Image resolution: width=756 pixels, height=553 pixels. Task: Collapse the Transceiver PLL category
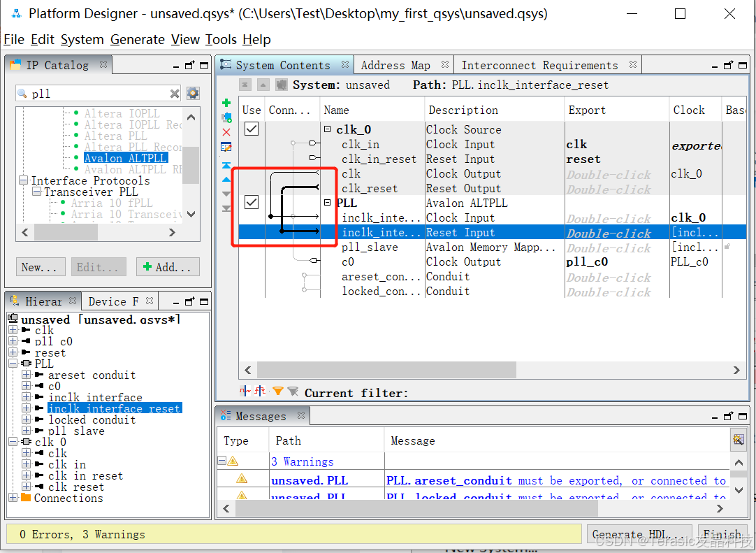[x=36, y=192]
